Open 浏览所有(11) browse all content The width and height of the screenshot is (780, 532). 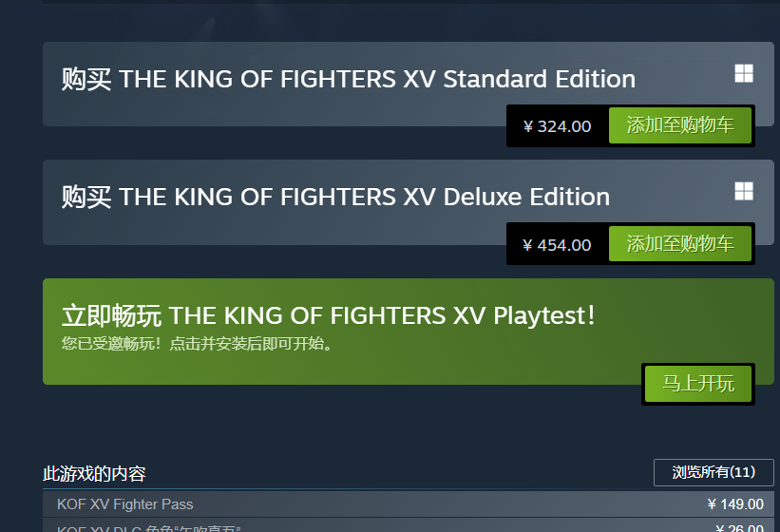[x=713, y=472]
